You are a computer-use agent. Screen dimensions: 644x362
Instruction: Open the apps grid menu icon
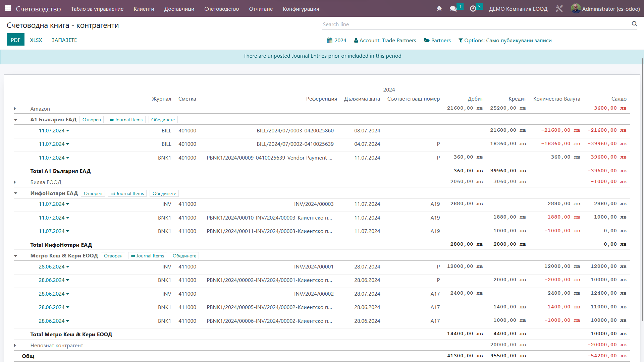(x=8, y=8)
